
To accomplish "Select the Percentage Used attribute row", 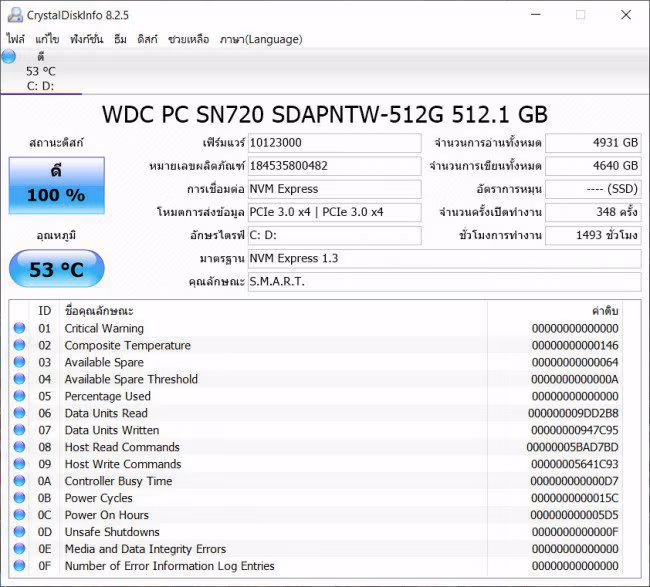I will pyautogui.click(x=316, y=396).
